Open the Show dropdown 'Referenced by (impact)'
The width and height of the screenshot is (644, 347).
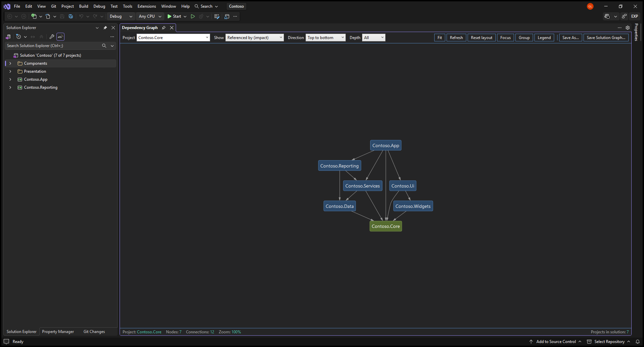pos(255,38)
